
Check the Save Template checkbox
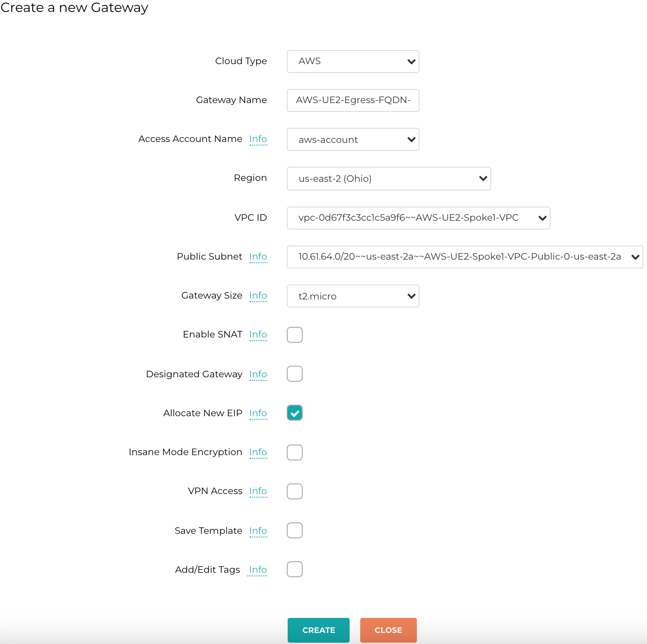click(295, 530)
